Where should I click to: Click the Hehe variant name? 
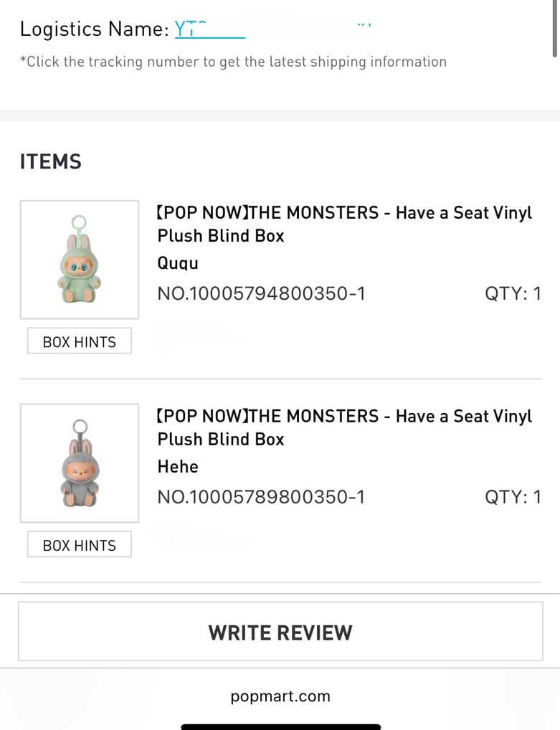coord(178,467)
